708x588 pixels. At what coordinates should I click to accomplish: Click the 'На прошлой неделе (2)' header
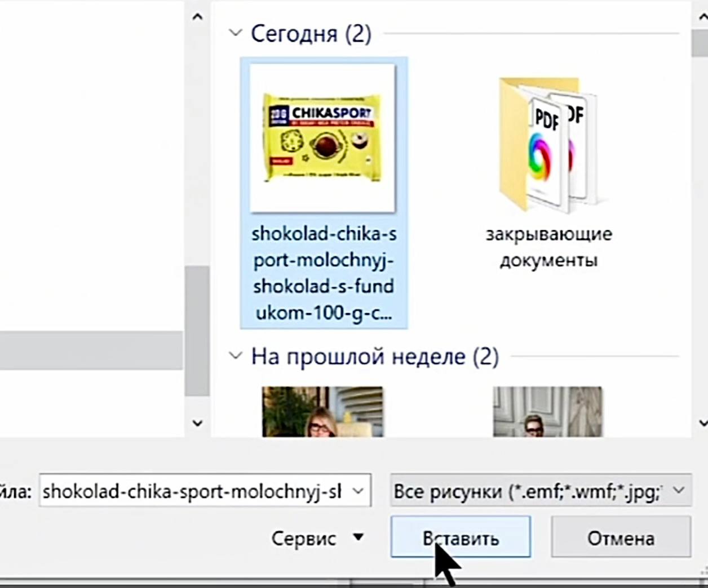[375, 357]
